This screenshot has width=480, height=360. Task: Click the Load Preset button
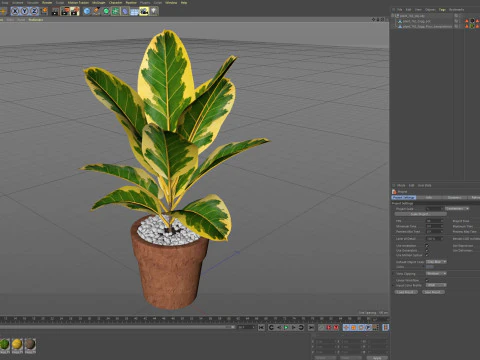click(x=406, y=292)
